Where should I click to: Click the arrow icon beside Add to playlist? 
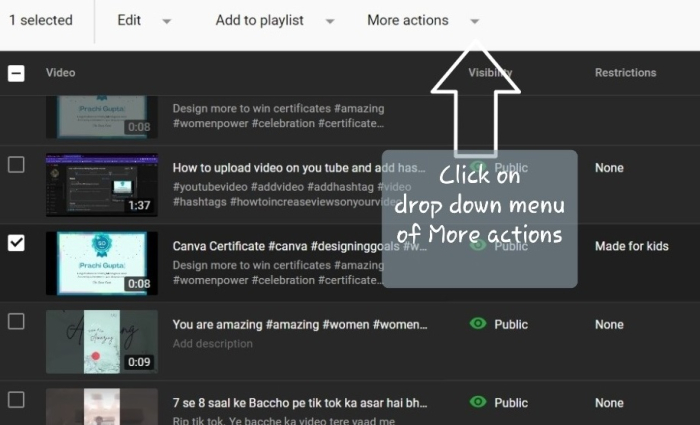coord(329,21)
